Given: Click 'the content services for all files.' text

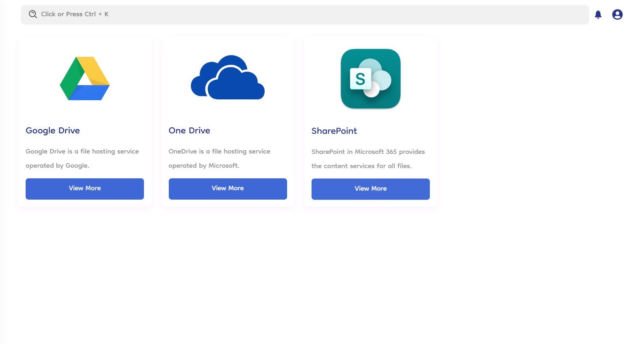Looking at the screenshot, I should coord(361,166).
